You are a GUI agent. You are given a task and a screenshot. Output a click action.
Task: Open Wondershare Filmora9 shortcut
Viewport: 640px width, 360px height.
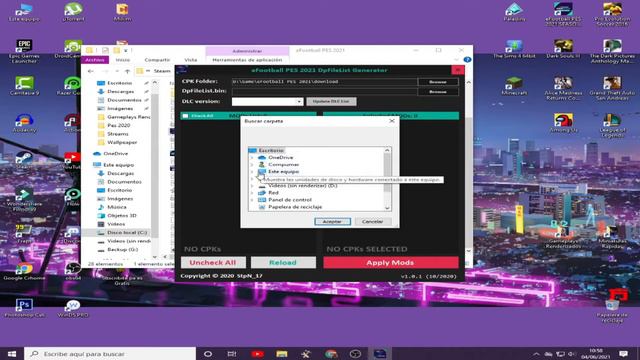click(x=24, y=199)
